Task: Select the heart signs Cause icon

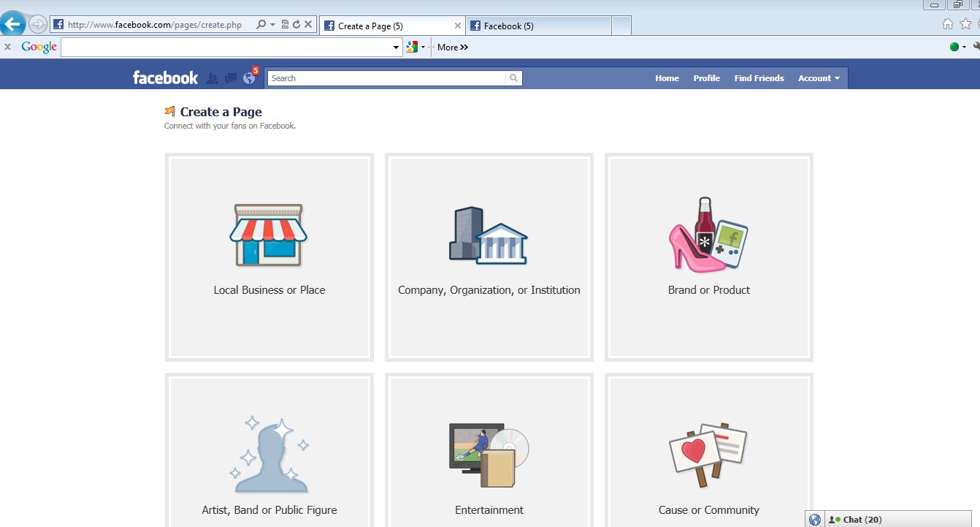Action: click(708, 455)
